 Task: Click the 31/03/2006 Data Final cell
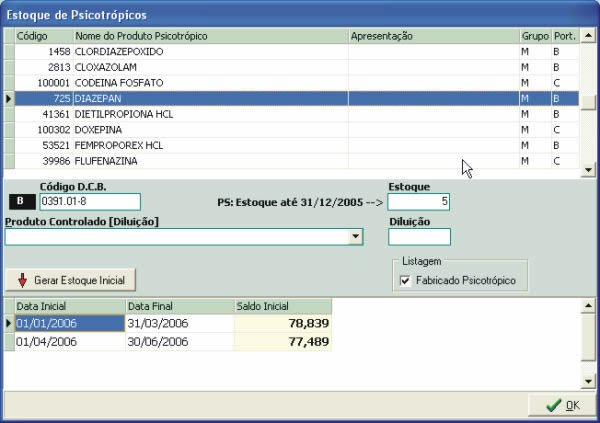coord(179,323)
